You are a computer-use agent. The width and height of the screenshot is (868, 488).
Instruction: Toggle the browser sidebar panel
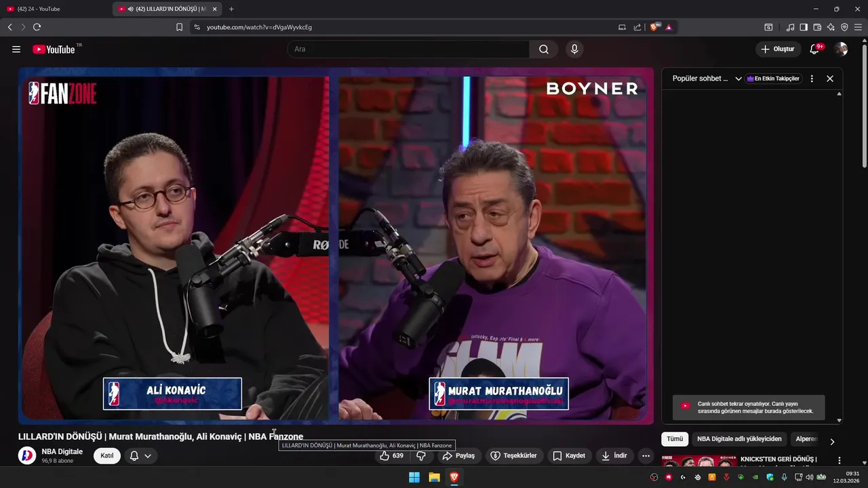(804, 27)
